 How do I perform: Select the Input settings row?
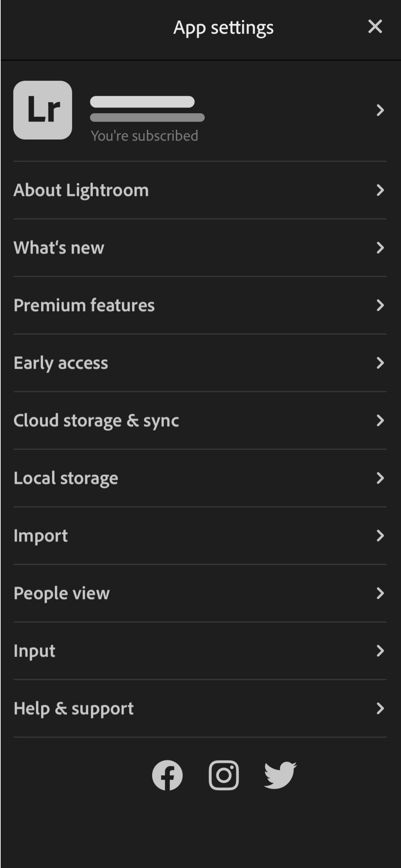click(34, 651)
